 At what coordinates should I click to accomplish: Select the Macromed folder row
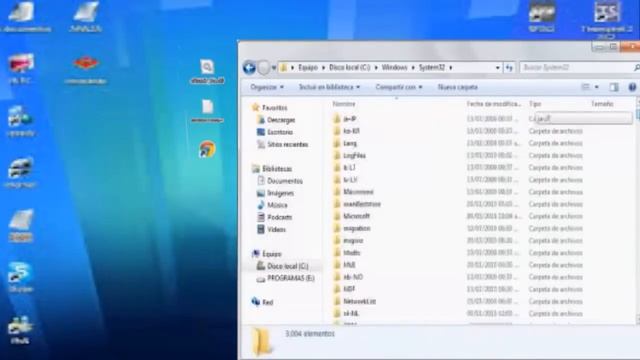point(457,192)
